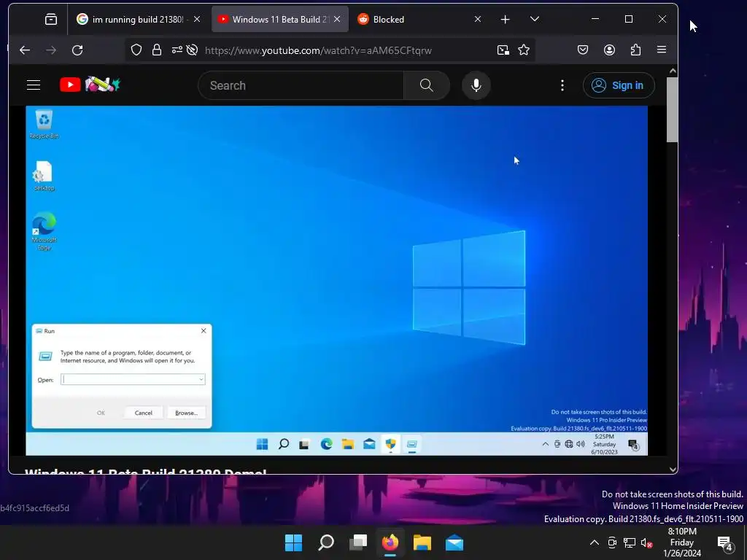Viewport: 747px width, 560px height.
Task: Show site security padlock information
Action: point(157,50)
